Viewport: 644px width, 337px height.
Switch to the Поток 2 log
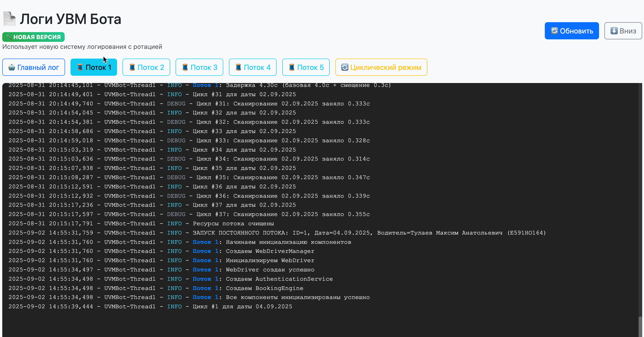click(146, 67)
